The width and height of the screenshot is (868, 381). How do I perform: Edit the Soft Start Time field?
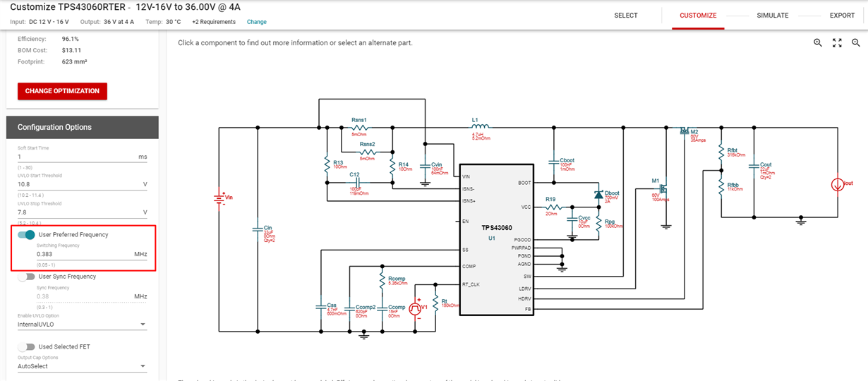(x=82, y=157)
